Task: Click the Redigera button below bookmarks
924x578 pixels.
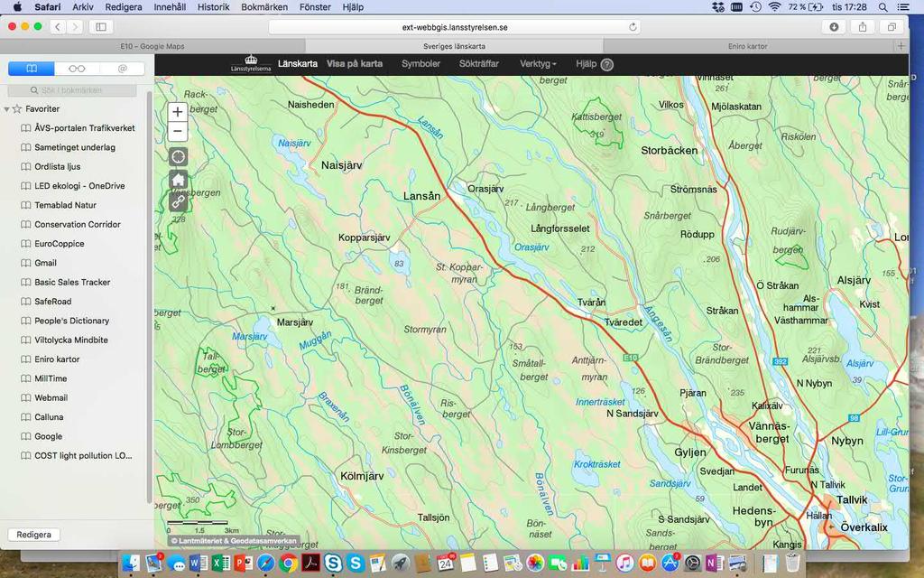Action: [x=33, y=535]
